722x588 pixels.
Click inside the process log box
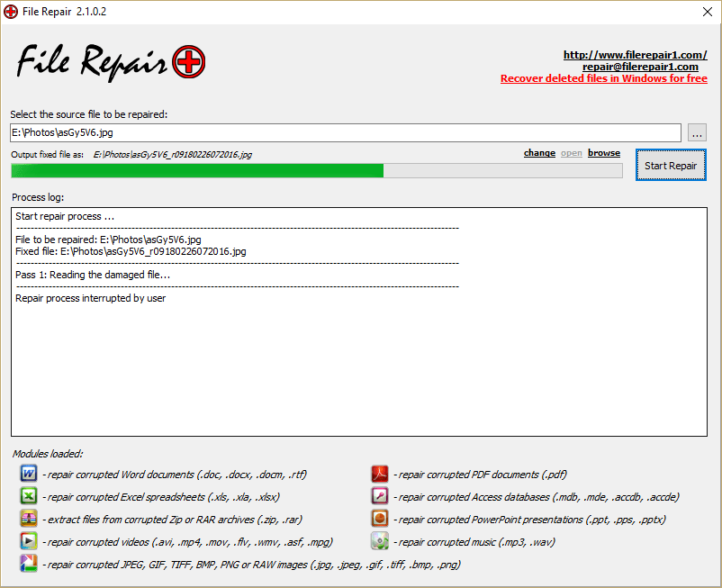pyautogui.click(x=359, y=321)
